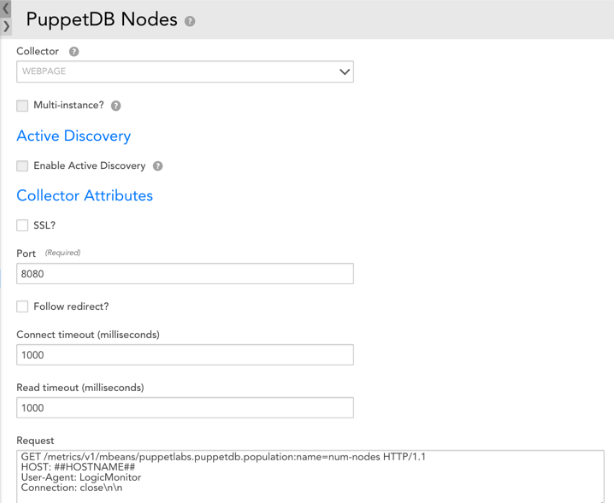Click the Connect timeout input field
This screenshot has height=503, width=614.
tap(185, 355)
